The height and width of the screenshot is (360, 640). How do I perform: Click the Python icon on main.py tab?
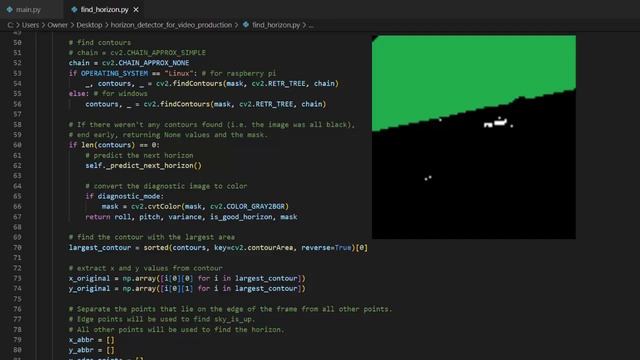click(x=9, y=9)
